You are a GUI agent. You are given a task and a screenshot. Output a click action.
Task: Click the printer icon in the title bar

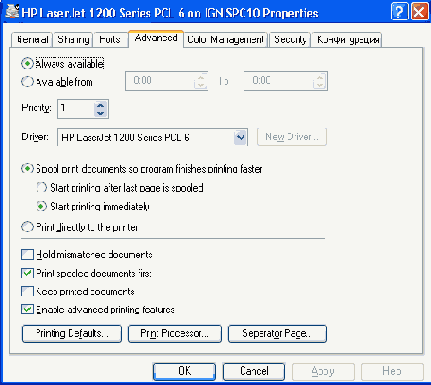(x=12, y=11)
